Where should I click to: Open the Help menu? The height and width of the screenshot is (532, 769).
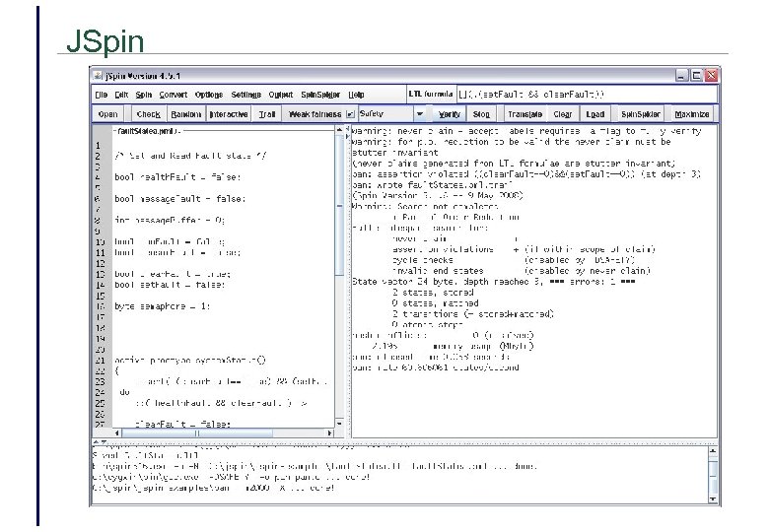pyautogui.click(x=356, y=95)
